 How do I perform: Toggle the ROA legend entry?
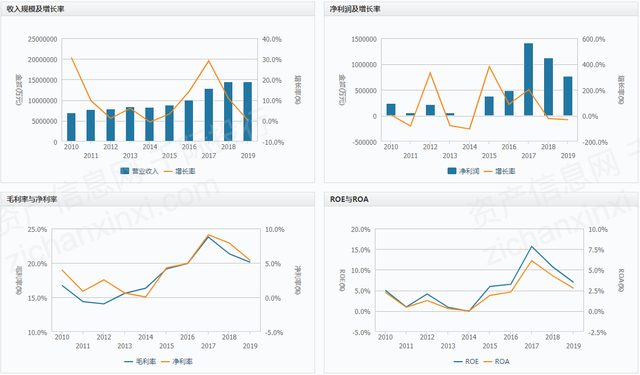tap(497, 362)
